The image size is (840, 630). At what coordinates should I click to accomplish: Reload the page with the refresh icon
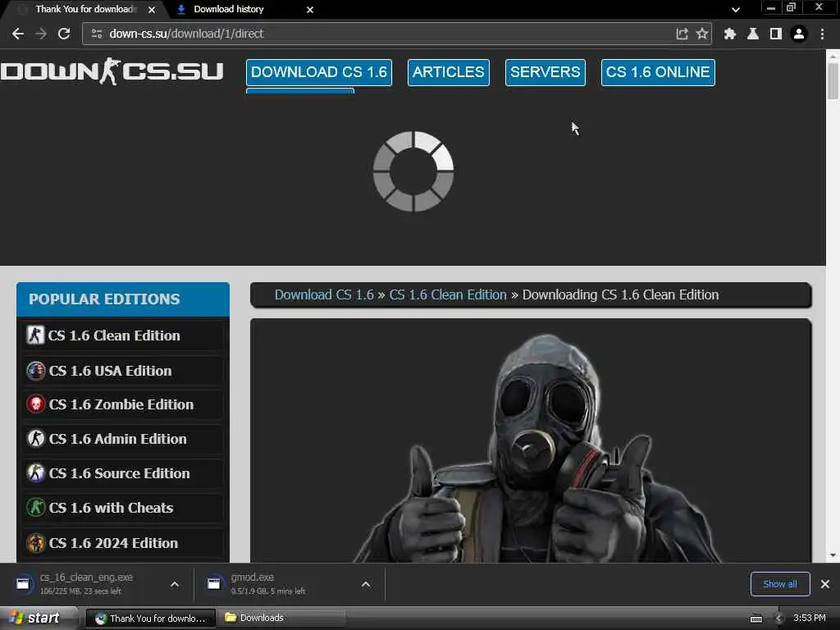point(64,34)
